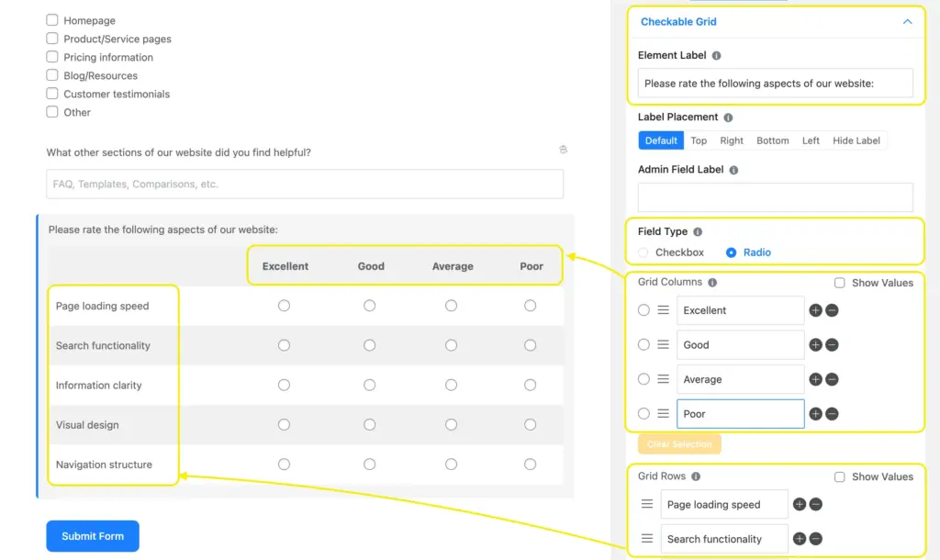Viewport: 940px width, 560px height.
Task: Click the Submit Form button
Action: (x=92, y=535)
